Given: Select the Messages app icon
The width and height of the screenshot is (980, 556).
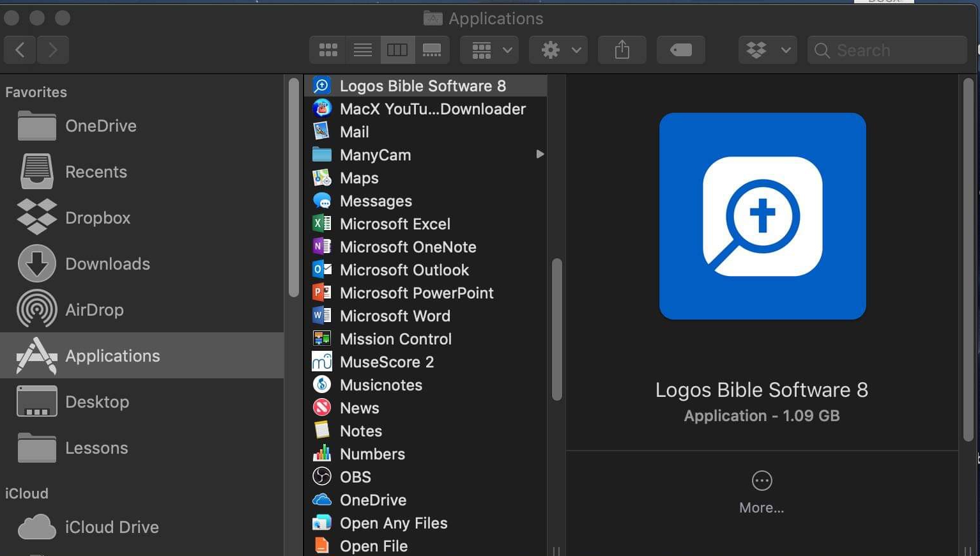Looking at the screenshot, I should click(x=322, y=201).
